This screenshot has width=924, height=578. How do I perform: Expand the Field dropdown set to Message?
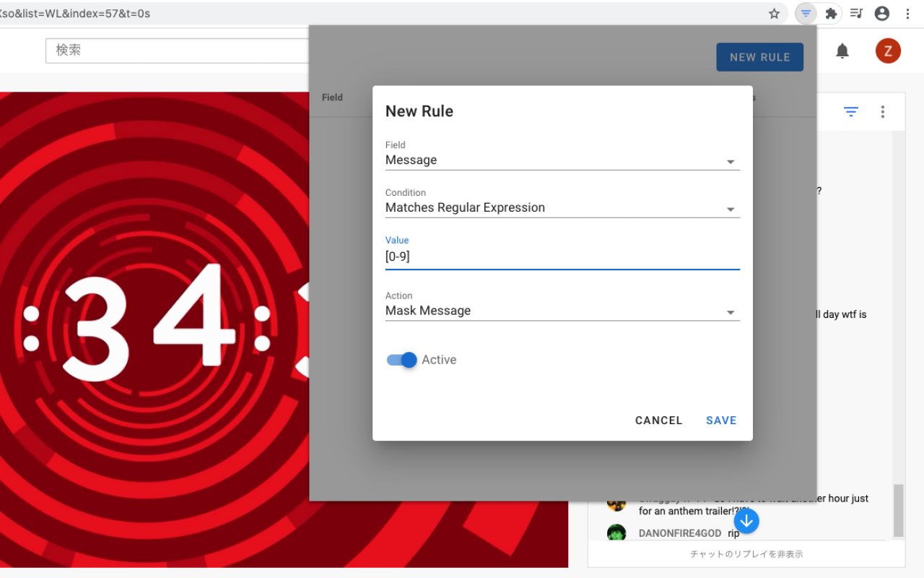(x=562, y=160)
